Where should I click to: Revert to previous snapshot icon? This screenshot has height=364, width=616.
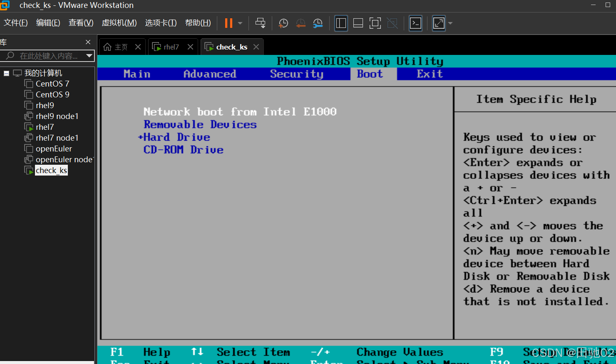[x=301, y=23]
